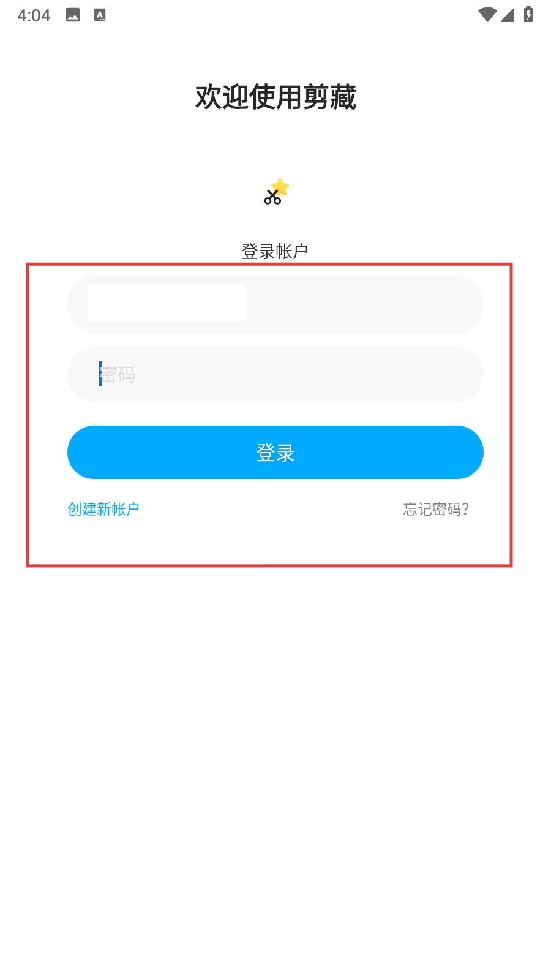This screenshot has width=551, height=980.
Task: Tap blank area below the login form
Action: click(x=275, y=766)
